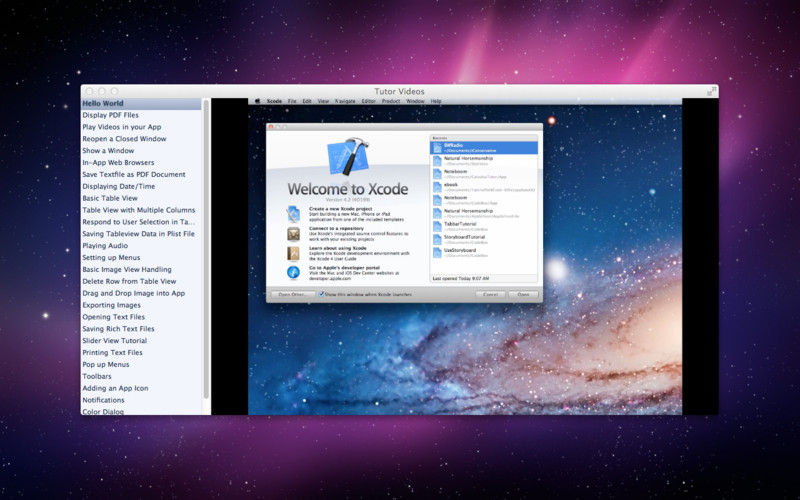Screen dimensions: 800x500
Task: Select Display PDF Files tutorial
Action: pos(141,115)
